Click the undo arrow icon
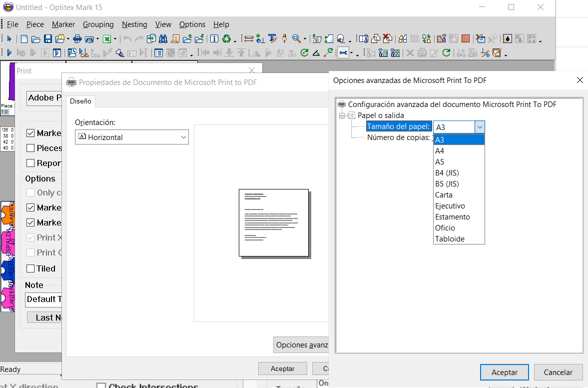588x388 pixels. (x=127, y=38)
